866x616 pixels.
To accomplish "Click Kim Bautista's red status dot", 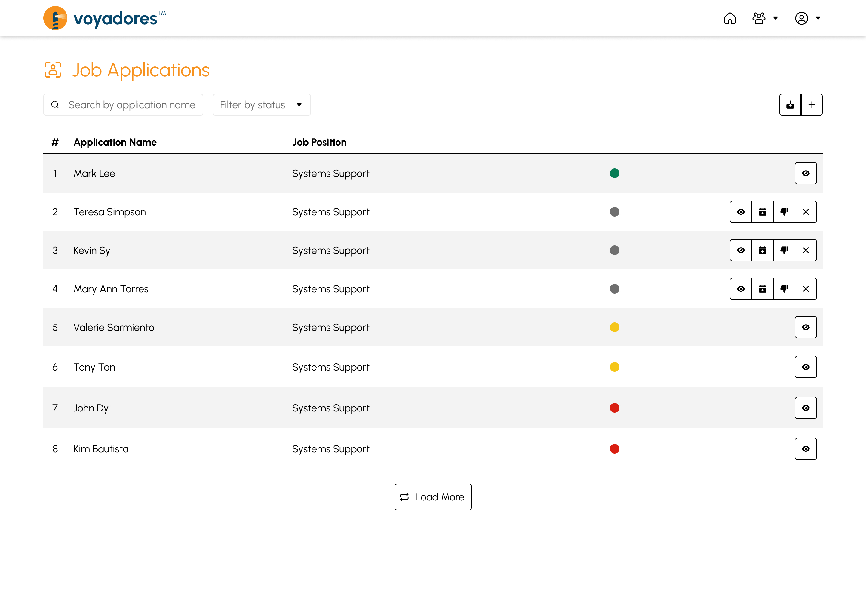I will (615, 449).
